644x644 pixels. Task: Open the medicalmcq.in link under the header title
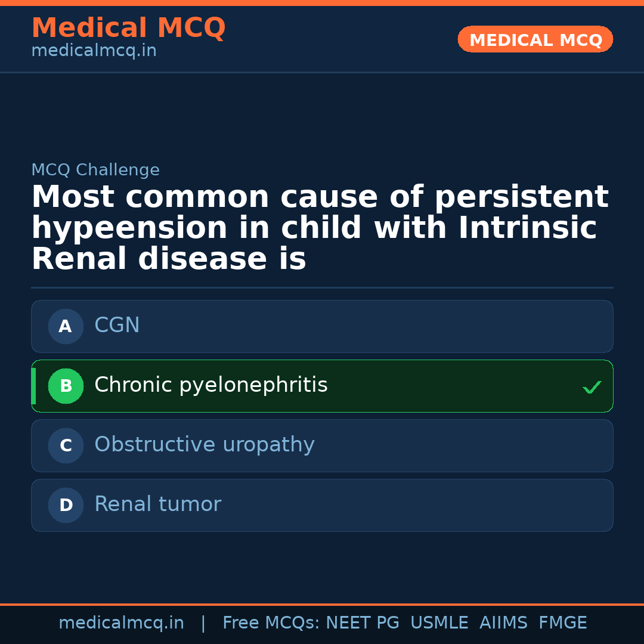click(x=94, y=51)
